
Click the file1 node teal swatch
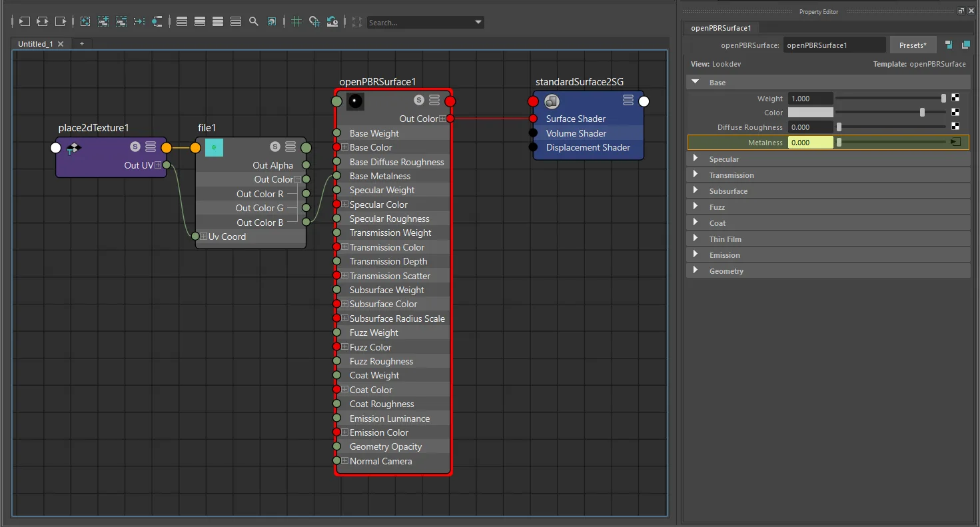pyautogui.click(x=214, y=148)
